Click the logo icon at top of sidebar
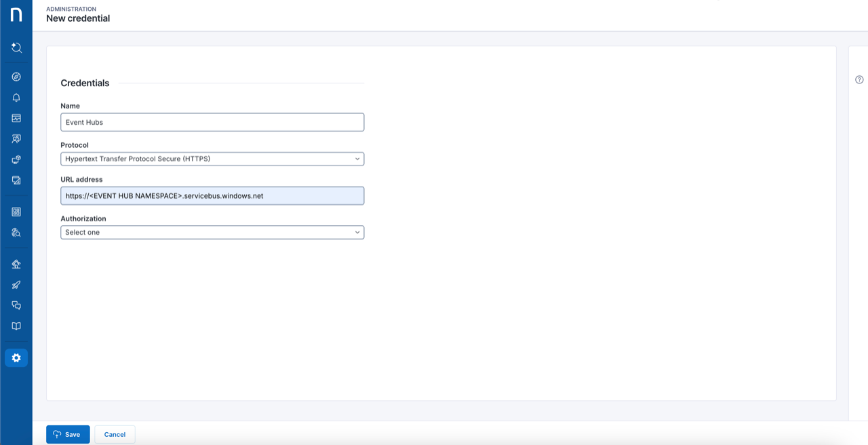 [16, 14]
